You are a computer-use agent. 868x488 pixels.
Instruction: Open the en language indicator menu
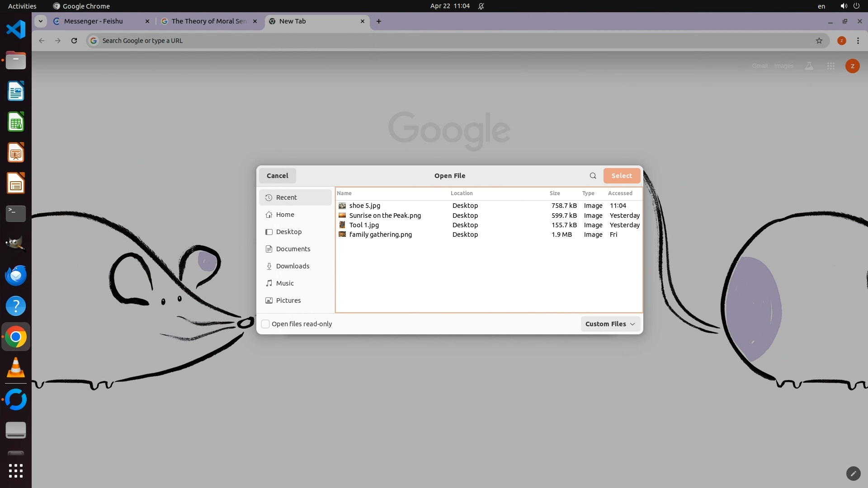coord(821,6)
